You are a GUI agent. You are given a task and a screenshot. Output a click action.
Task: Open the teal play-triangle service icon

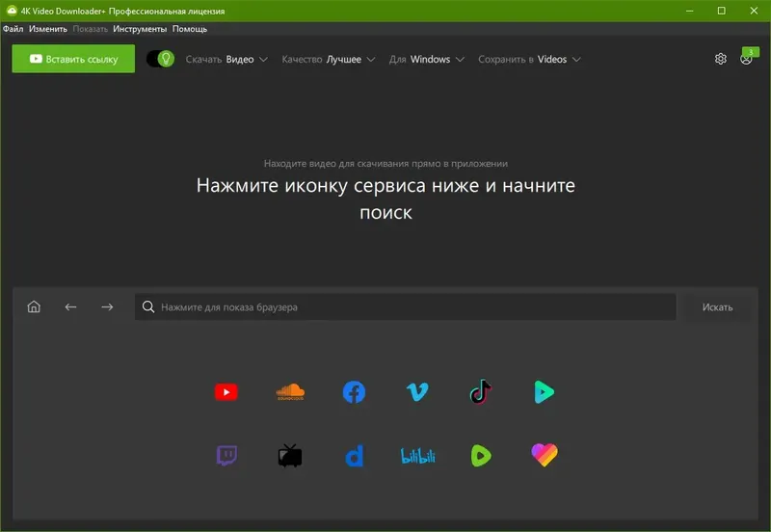(x=545, y=392)
